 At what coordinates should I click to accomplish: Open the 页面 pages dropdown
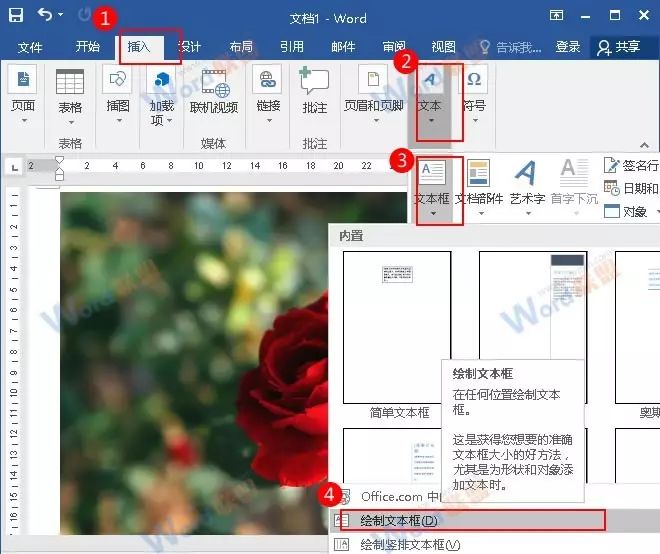[x=23, y=95]
